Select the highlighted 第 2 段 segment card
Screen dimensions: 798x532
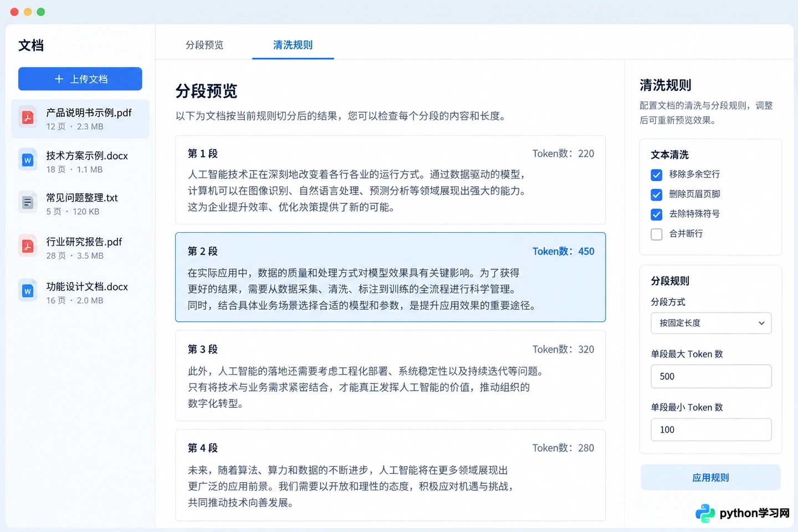coord(390,277)
